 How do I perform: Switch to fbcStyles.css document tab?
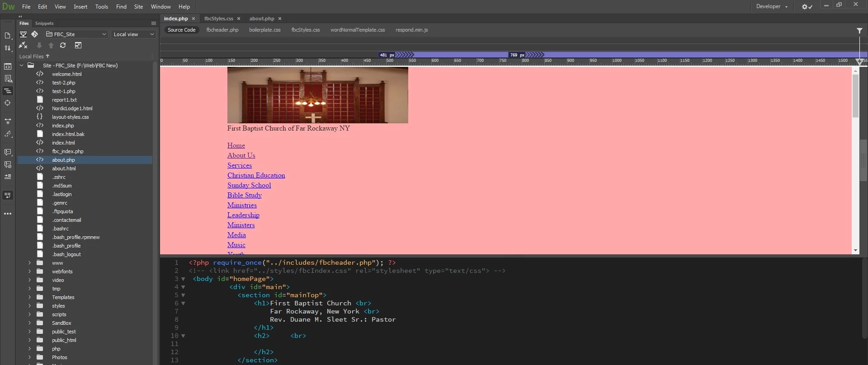pyautogui.click(x=219, y=19)
